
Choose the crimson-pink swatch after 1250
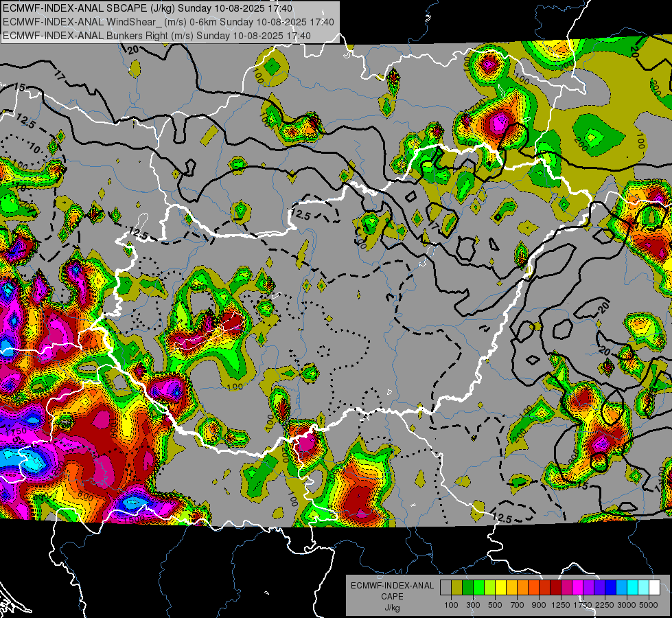pos(567,587)
